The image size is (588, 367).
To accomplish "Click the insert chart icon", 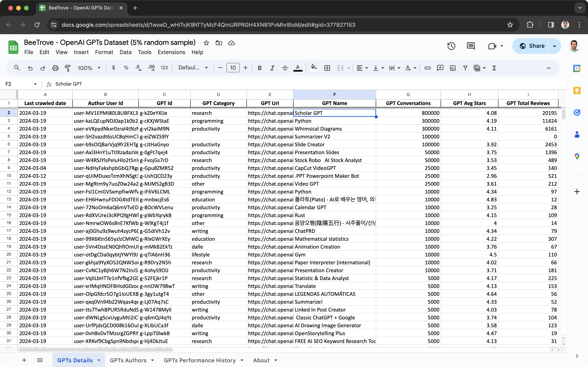I will [452, 68].
